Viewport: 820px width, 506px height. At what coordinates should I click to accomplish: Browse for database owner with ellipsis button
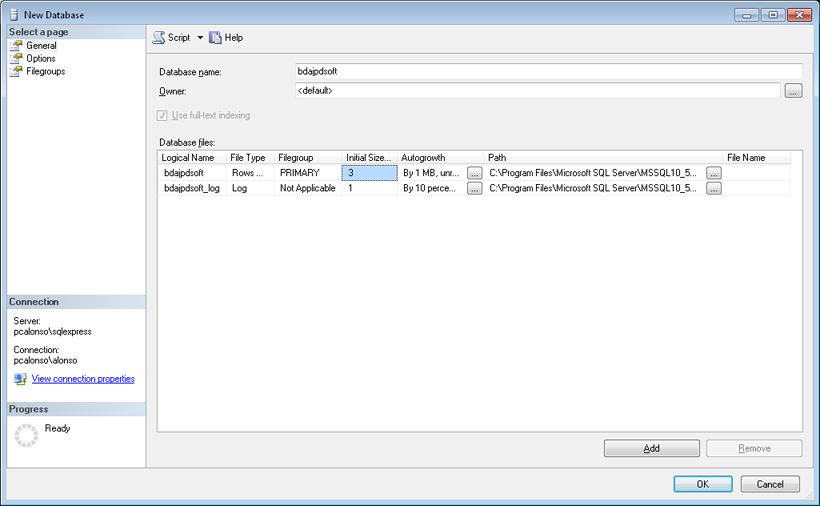click(x=793, y=91)
